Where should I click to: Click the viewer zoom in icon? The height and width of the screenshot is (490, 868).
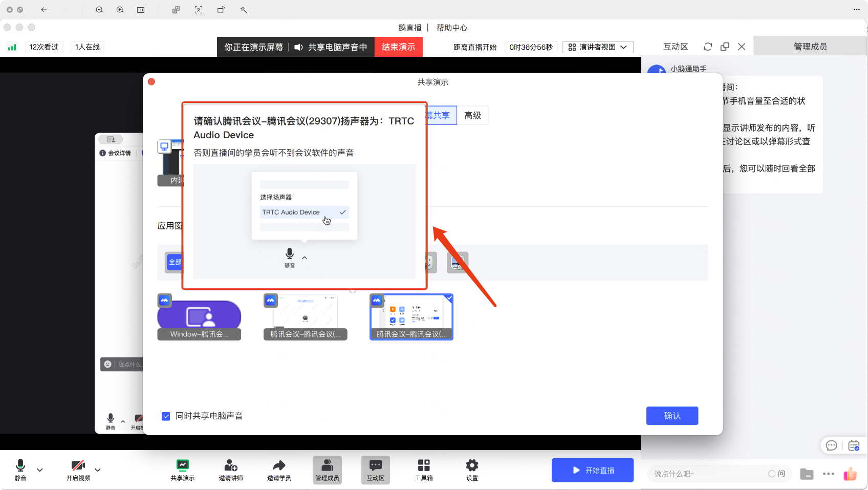click(x=120, y=10)
